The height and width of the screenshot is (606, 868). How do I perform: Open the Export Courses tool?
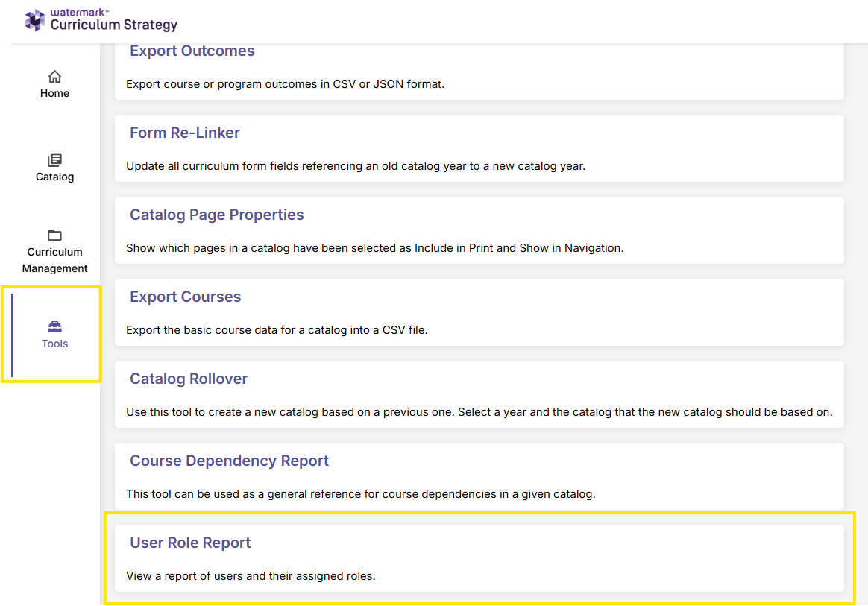point(186,297)
